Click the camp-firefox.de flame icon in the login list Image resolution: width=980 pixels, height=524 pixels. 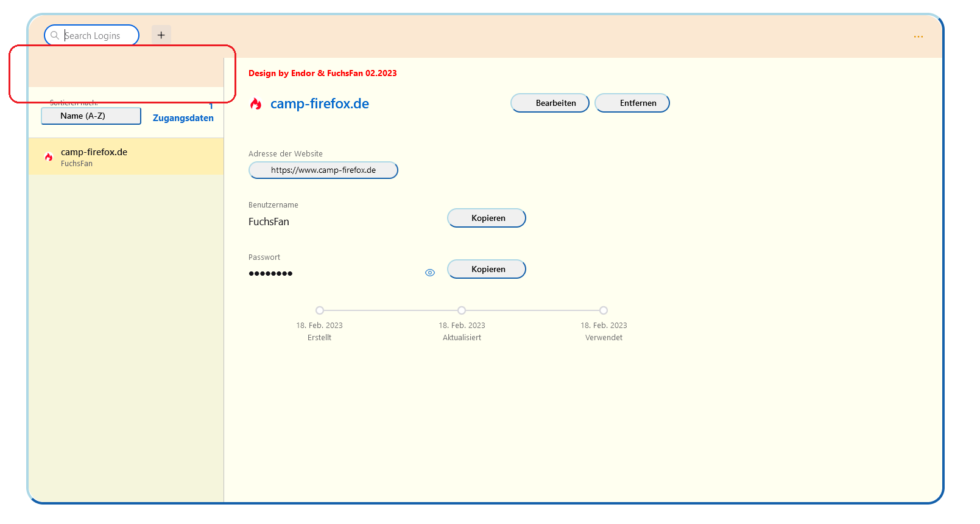point(49,157)
